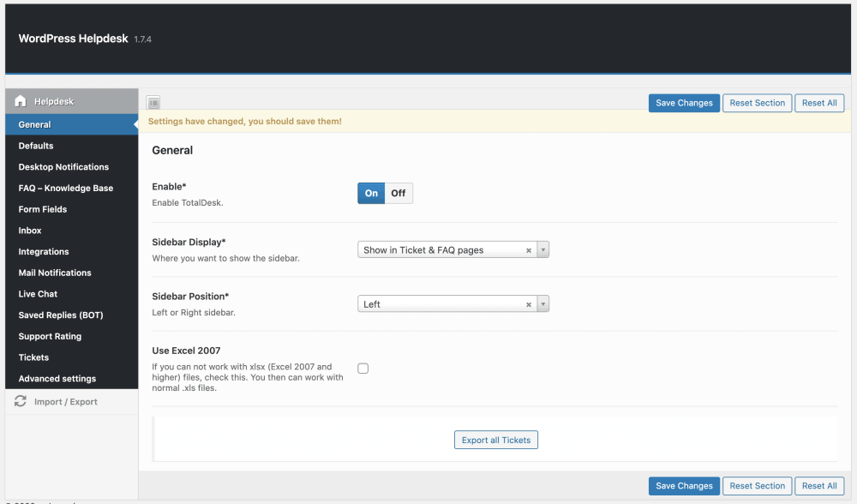Open the FAQ – Knowledge Base section
Viewport: 857px width, 504px height.
(64, 188)
